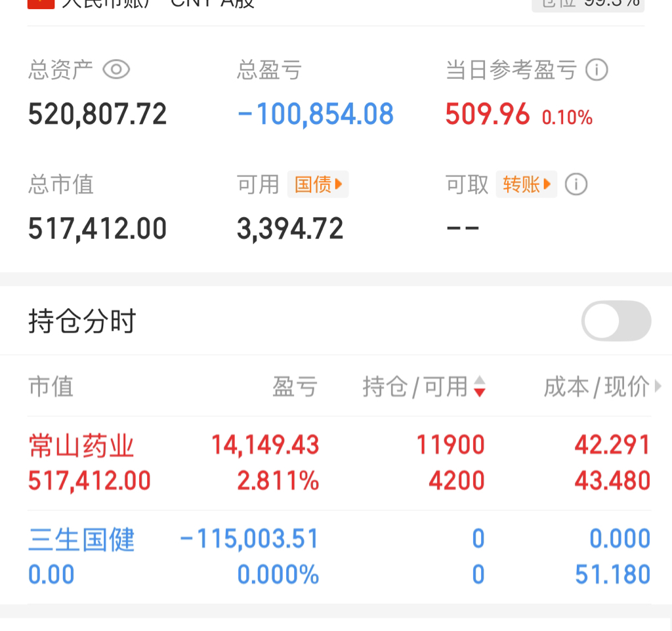Viewport: 672px width, 631px height.
Task: Tap the 持仓分时 section title
Action: coord(82,321)
